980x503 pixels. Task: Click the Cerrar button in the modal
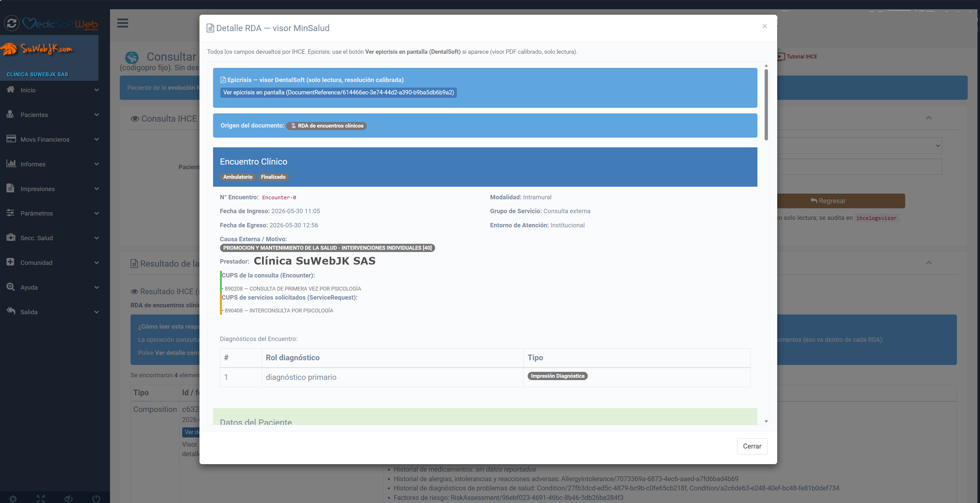(752, 446)
